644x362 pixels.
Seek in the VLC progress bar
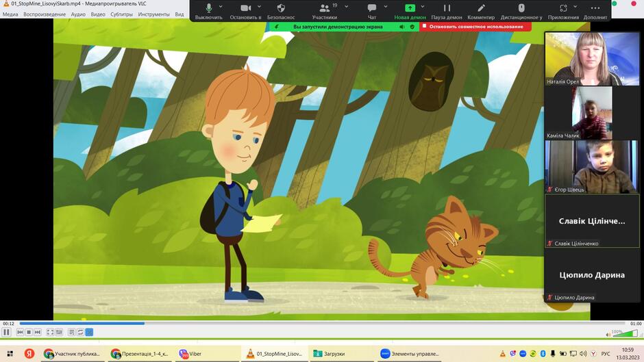coord(321,324)
